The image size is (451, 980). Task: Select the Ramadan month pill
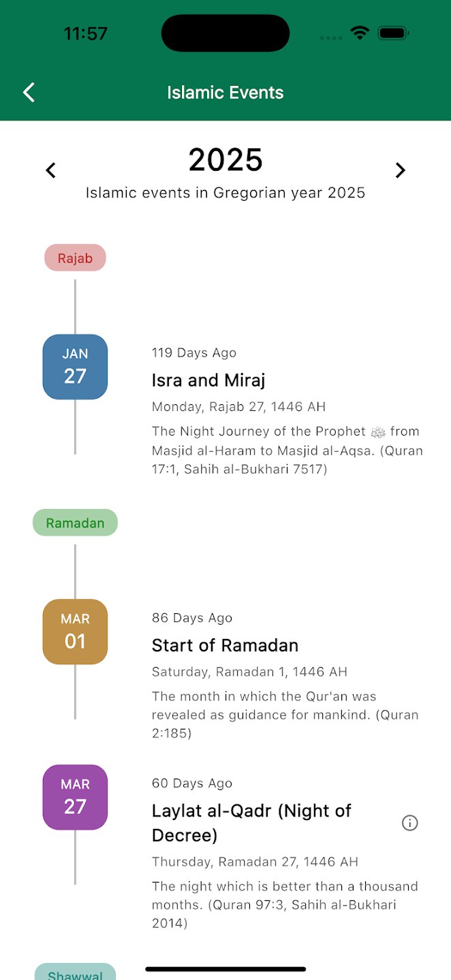75,523
